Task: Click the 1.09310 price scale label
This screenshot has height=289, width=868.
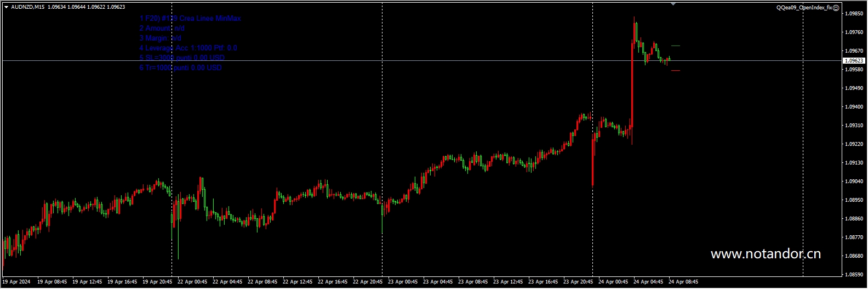Action: (854, 126)
